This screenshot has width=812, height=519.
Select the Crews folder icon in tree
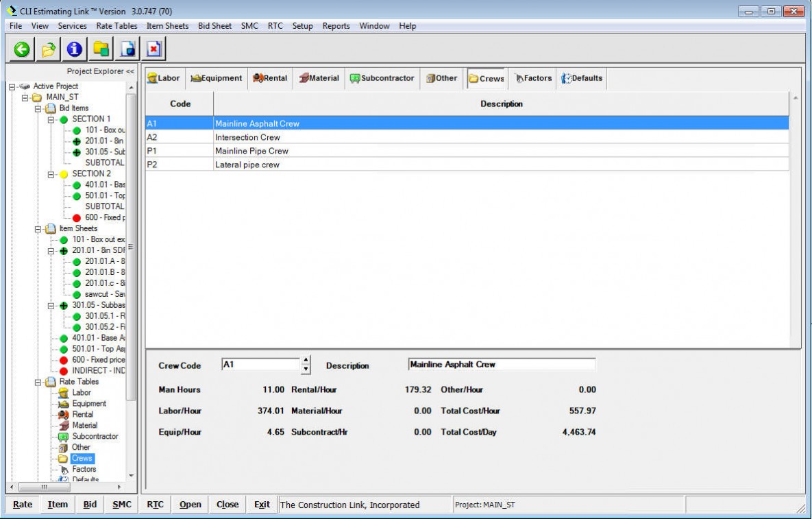pyautogui.click(x=63, y=459)
